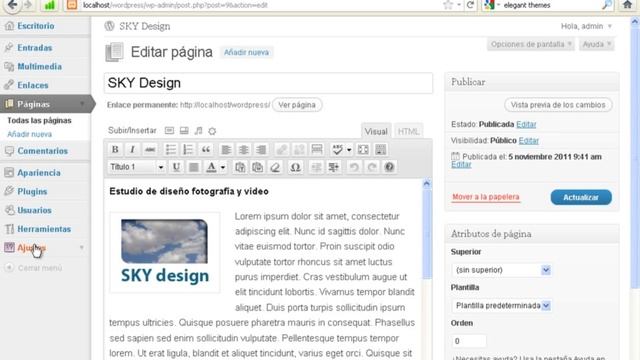Align text left
640x360 pixels.
click(x=226, y=149)
